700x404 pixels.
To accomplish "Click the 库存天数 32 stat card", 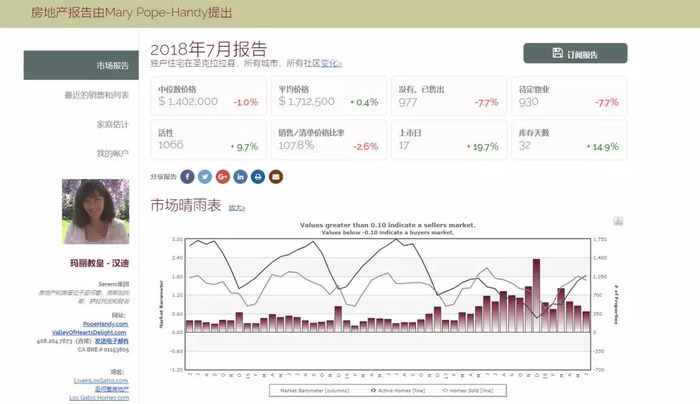I will (569, 140).
